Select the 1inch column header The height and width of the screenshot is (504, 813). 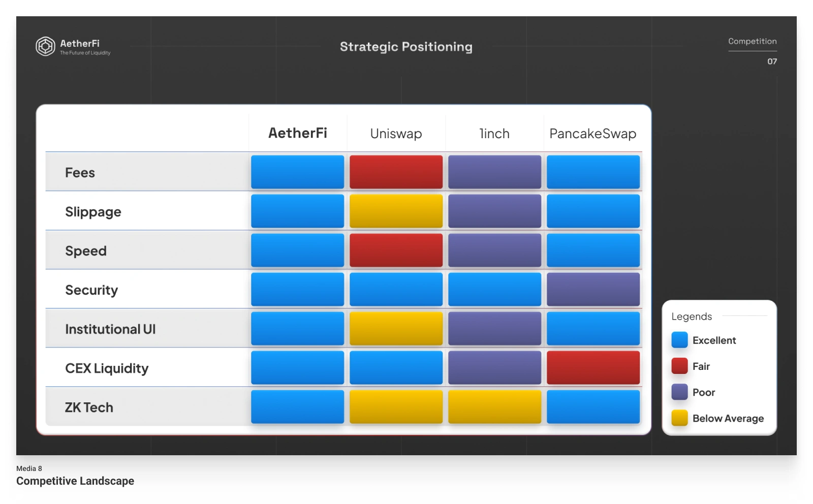(x=494, y=134)
